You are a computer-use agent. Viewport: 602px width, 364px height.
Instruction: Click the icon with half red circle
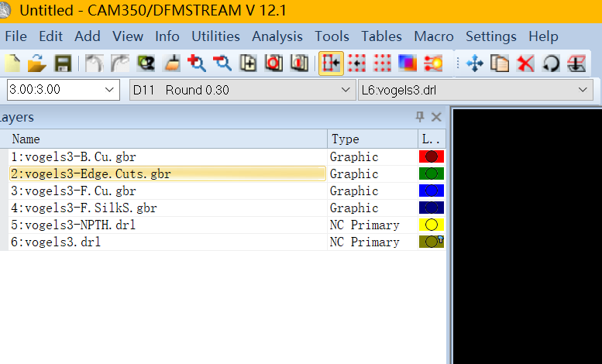point(300,63)
